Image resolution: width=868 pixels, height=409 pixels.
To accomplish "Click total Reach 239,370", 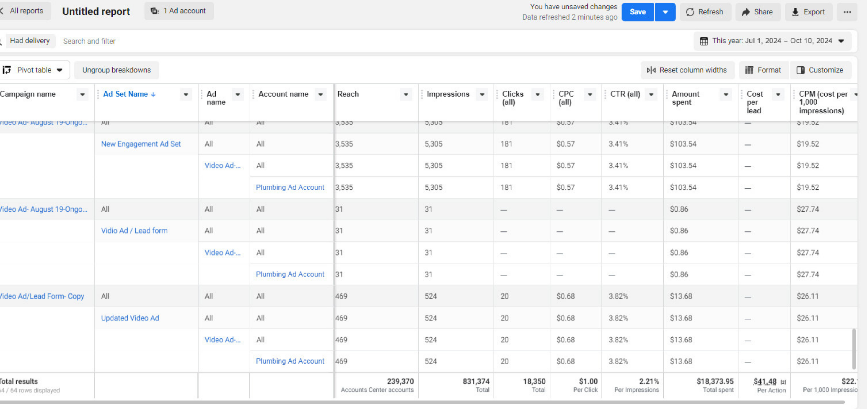I will (x=400, y=381).
